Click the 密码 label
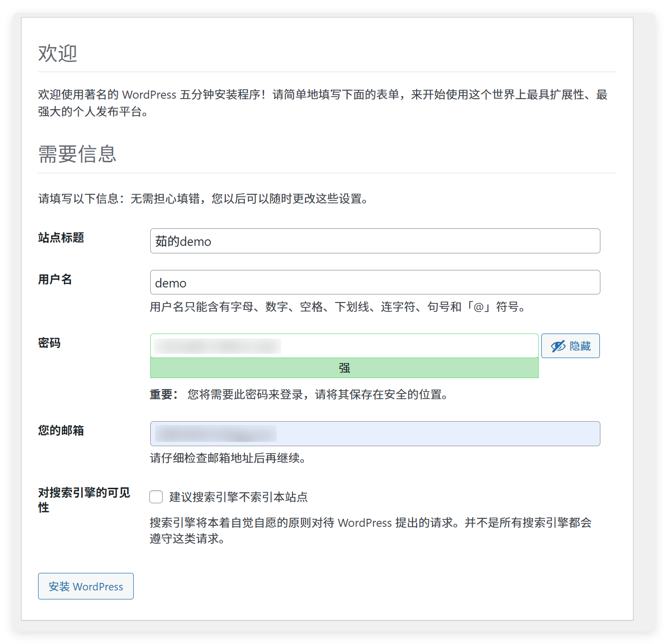This screenshot has height=644, width=668. (x=50, y=343)
